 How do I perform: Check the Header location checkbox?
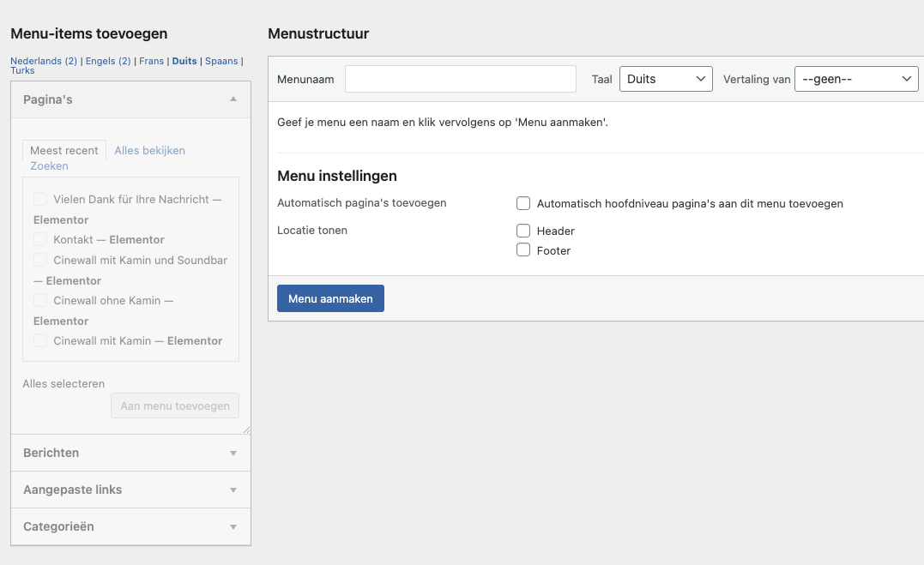[523, 231]
